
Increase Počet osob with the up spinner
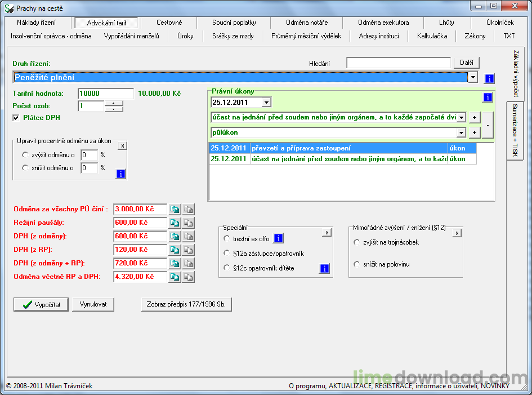coord(114,103)
